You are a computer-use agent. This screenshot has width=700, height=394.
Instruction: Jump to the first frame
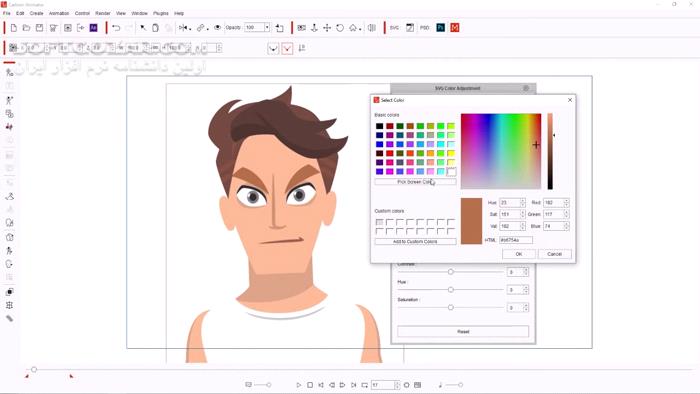(321, 385)
